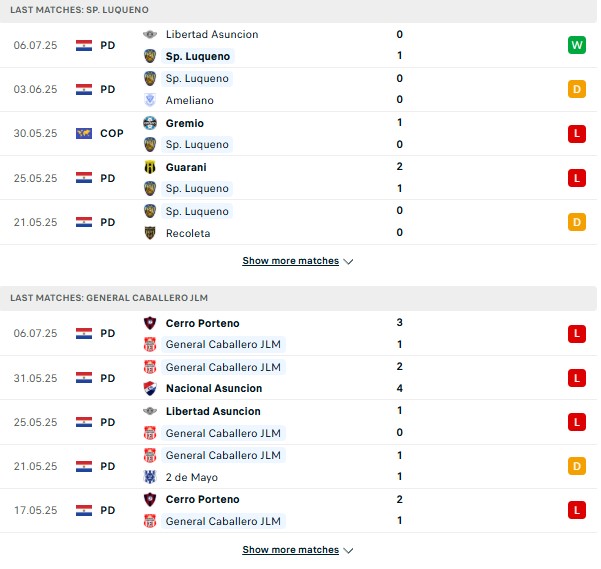Expand more matches for General Caballero JLM
Image resolution: width=601 pixels, height=569 pixels.
[x=298, y=550]
